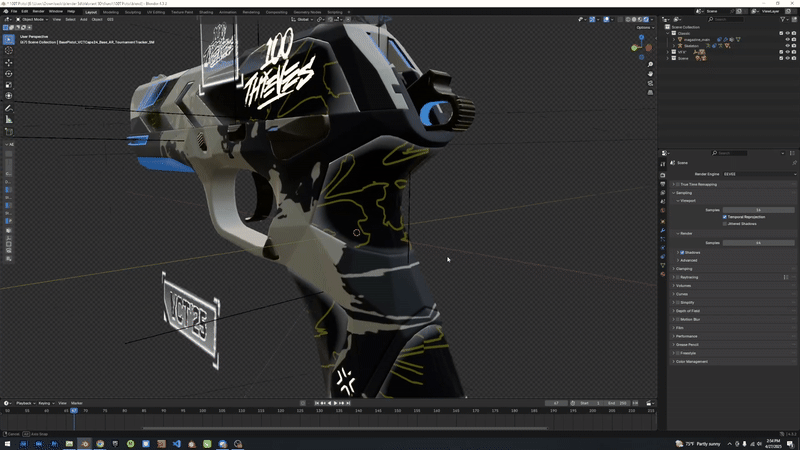This screenshot has height=450, width=800.
Task: Open the viewport Add menu
Action: [83, 19]
